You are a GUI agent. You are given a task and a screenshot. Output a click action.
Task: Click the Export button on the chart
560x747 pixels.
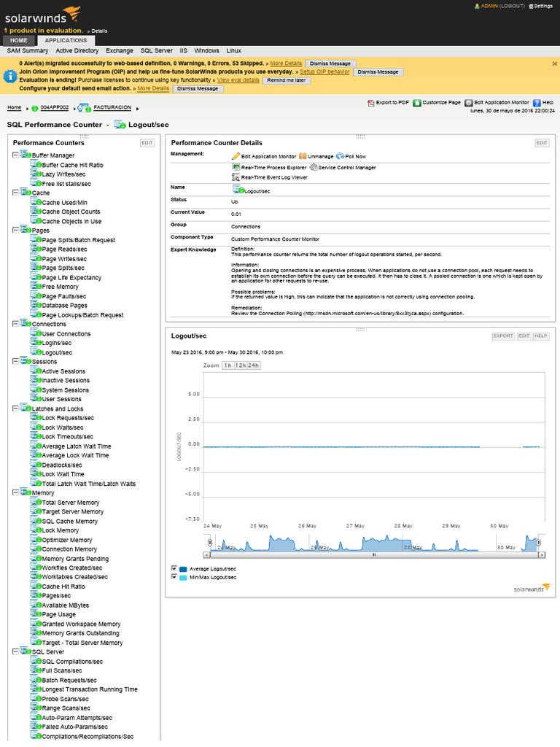coord(503,336)
